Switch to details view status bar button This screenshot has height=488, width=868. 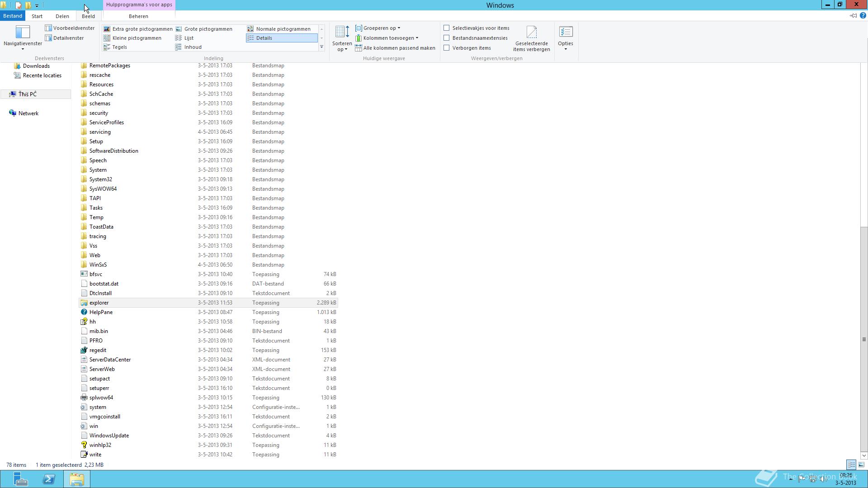click(x=851, y=465)
